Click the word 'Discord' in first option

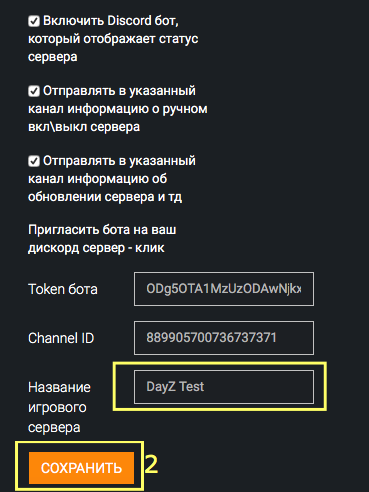(129, 21)
